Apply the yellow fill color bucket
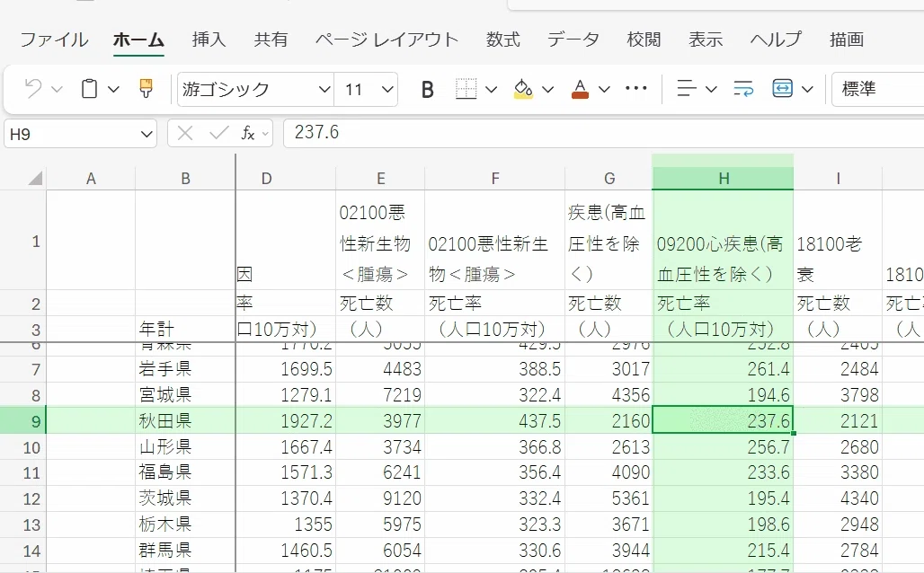924x573 pixels. pos(523,89)
